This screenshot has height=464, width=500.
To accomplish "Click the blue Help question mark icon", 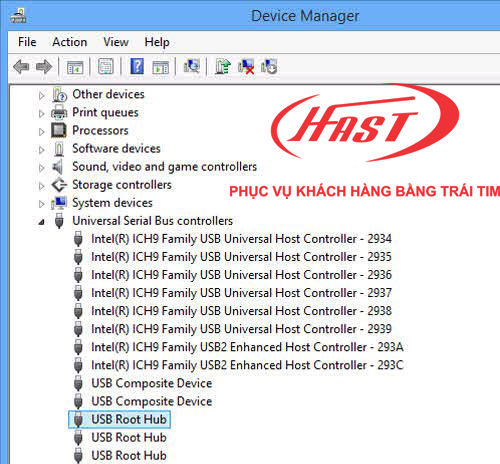I will pyautogui.click(x=137, y=66).
